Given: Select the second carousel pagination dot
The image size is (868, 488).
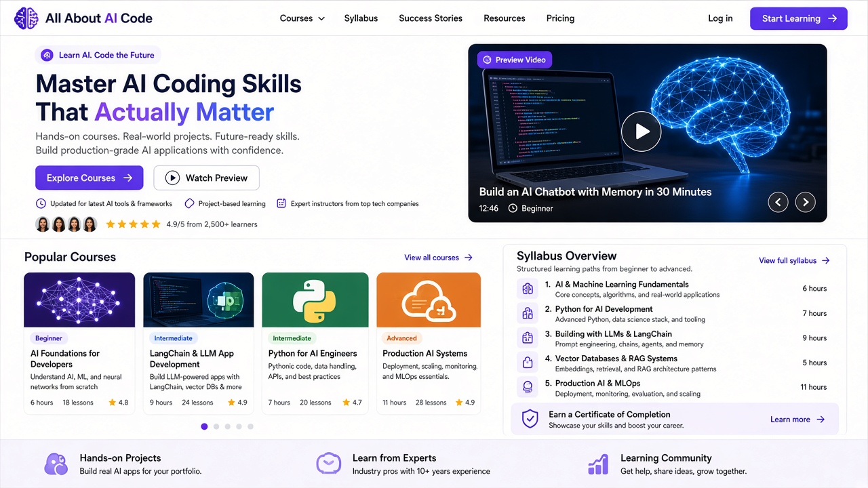Looking at the screenshot, I should click(216, 426).
